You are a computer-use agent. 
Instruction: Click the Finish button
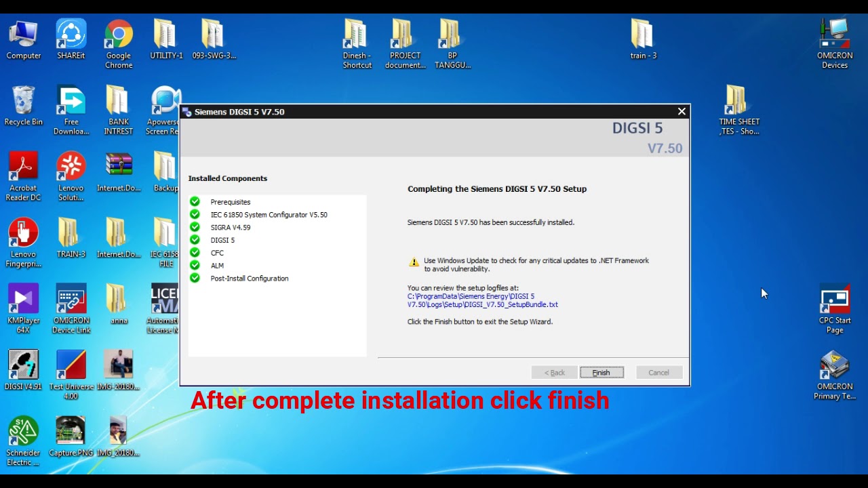[x=601, y=373]
